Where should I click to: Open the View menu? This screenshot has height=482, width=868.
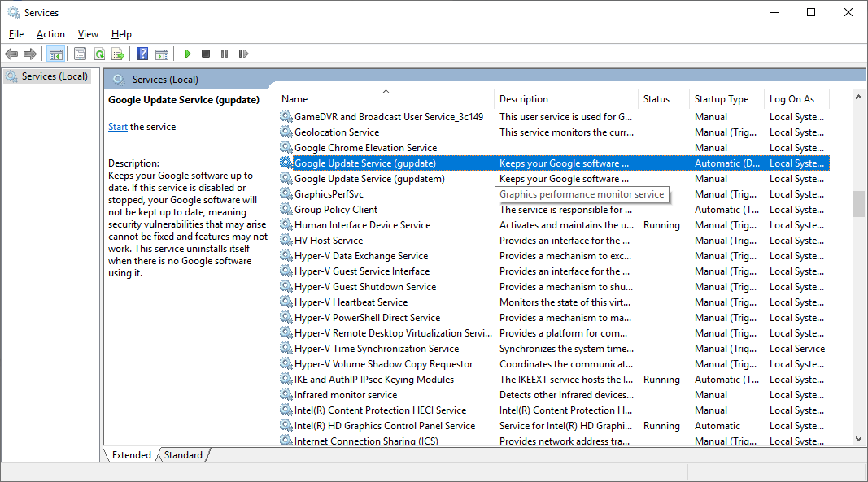coord(88,34)
